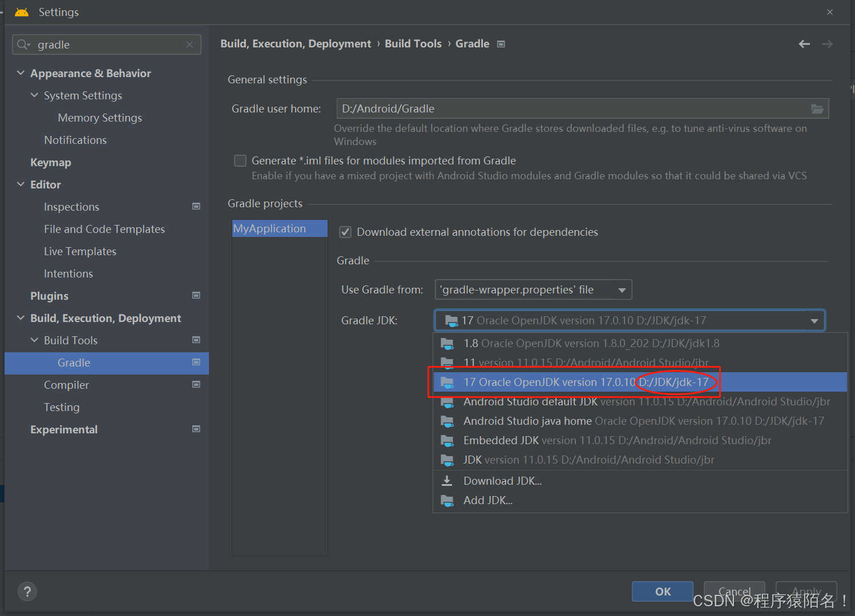Collapse the System Settings node

tap(34, 95)
